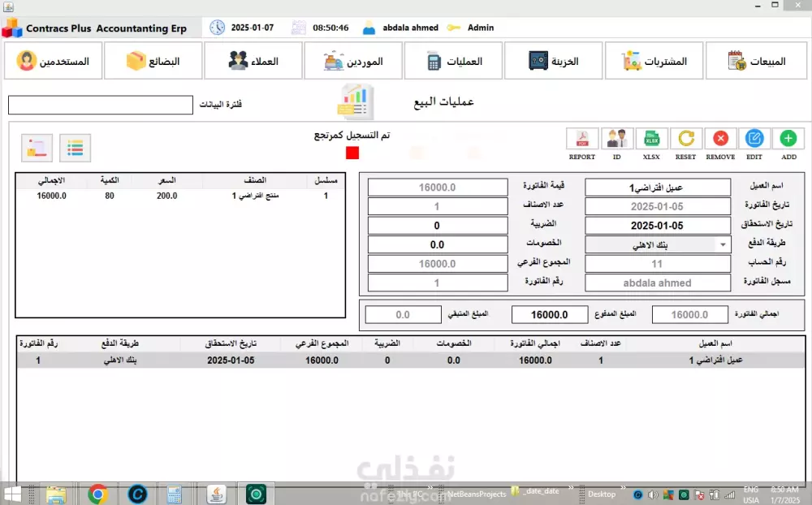This screenshot has width=812, height=505.
Task: Open the ID records viewer
Action: 616,137
